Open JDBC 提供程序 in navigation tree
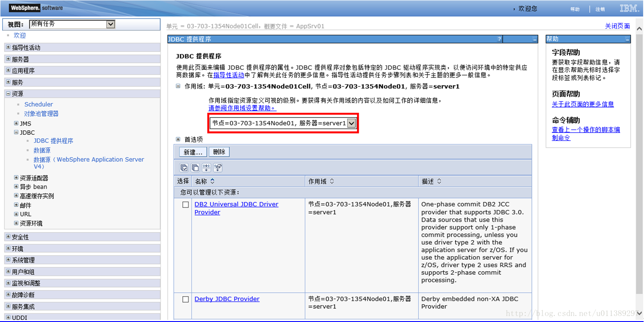 pos(53,141)
